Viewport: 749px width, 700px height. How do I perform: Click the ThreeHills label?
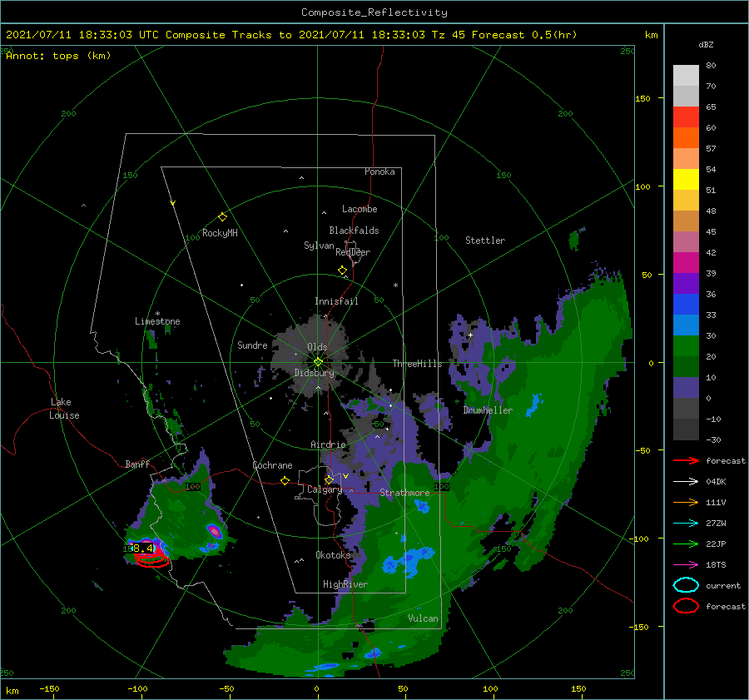click(x=418, y=364)
